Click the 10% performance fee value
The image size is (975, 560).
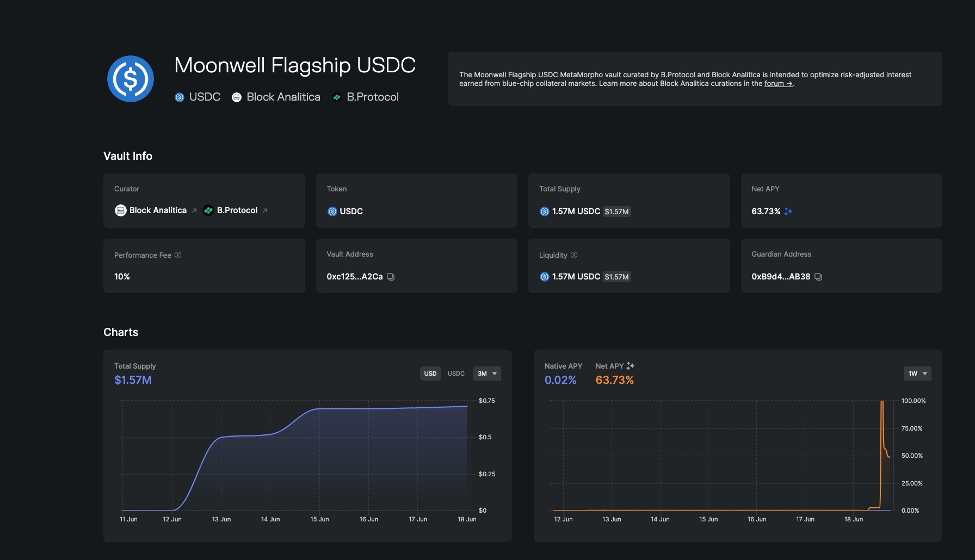[x=122, y=277]
